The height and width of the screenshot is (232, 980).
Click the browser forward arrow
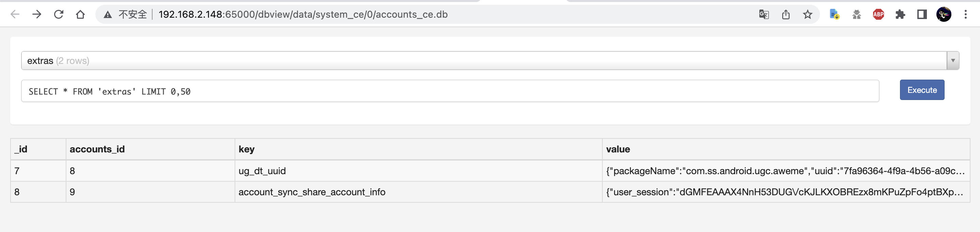point(37,14)
